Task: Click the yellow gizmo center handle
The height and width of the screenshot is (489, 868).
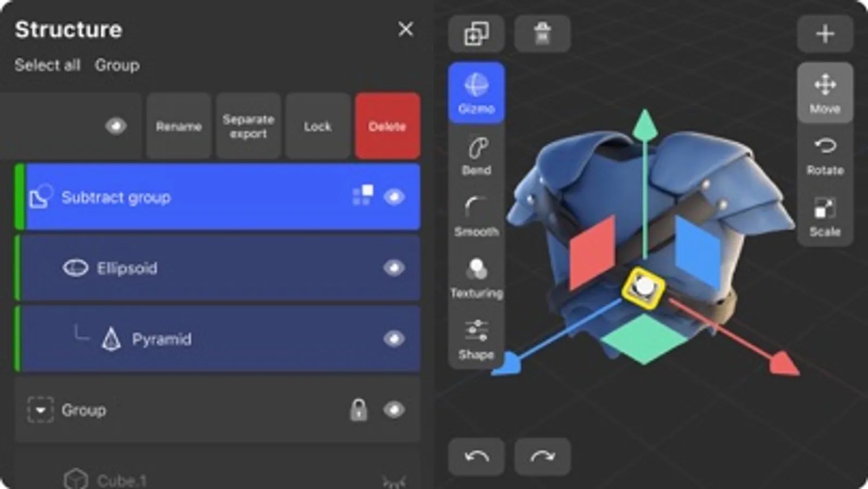Action: click(x=643, y=288)
